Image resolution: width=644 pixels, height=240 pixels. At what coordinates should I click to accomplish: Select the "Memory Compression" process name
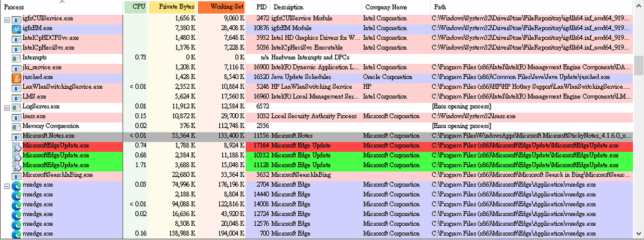(51, 126)
